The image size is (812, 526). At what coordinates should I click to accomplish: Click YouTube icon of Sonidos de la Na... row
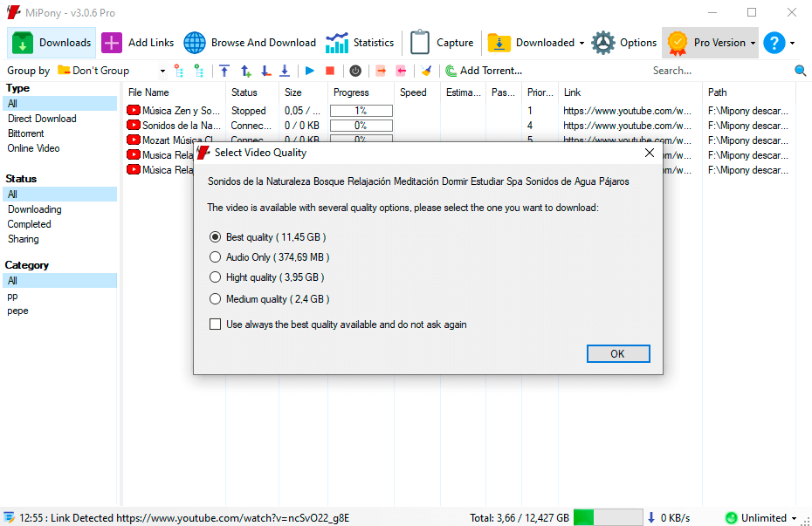coord(134,125)
